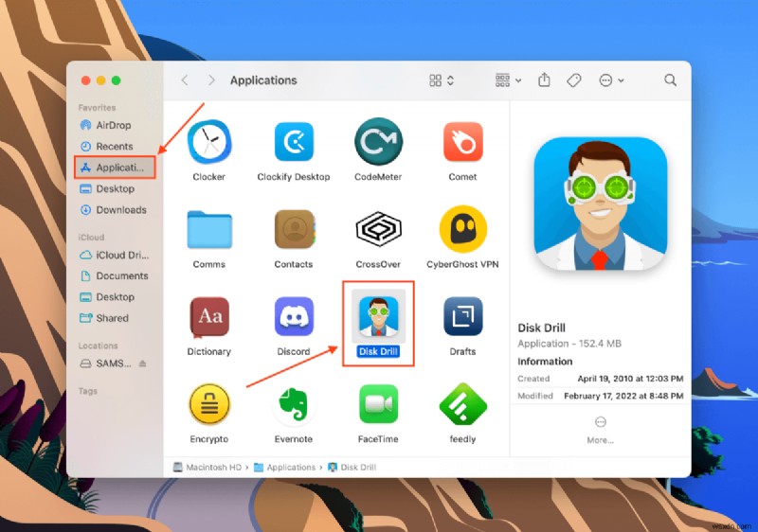Select the Discord app icon
The height and width of the screenshot is (532, 758).
[x=294, y=317]
